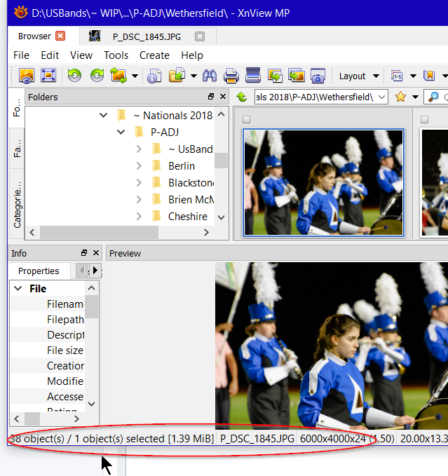
Task: Click the Copy to folder icon
Action: pyautogui.click(x=177, y=75)
